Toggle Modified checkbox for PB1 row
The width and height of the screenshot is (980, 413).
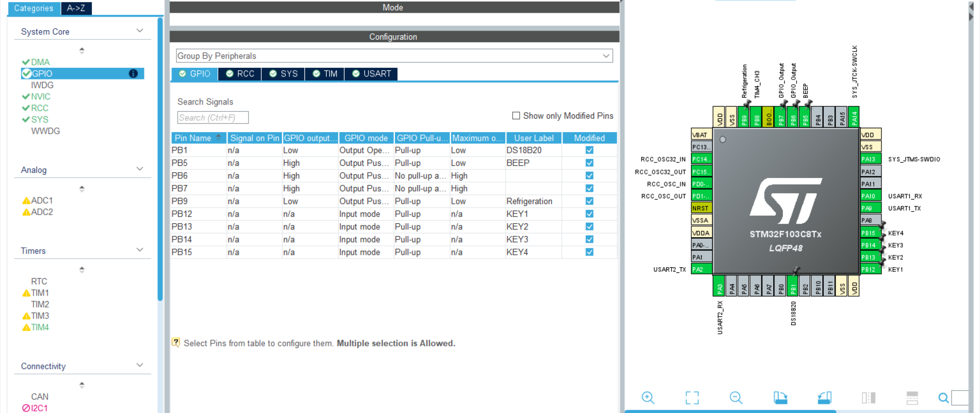pos(589,150)
